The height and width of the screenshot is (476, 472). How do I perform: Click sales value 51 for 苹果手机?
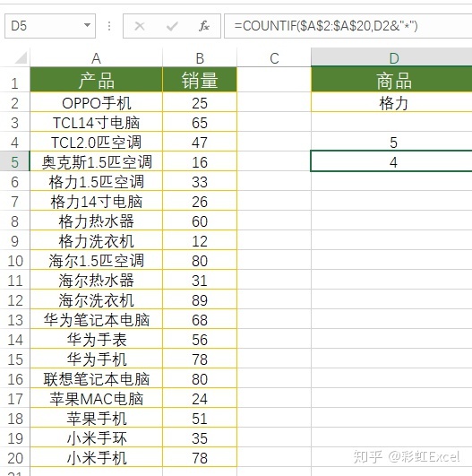[x=200, y=419]
